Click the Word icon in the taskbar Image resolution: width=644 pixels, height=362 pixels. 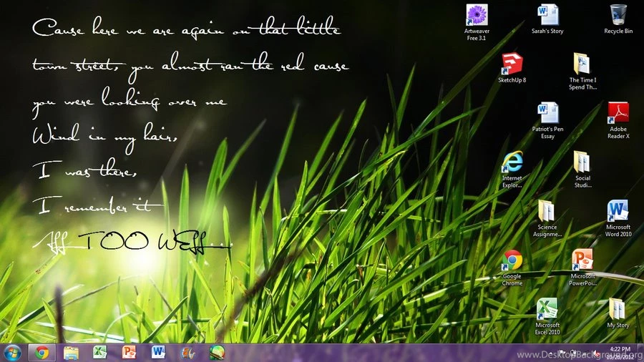(158, 352)
